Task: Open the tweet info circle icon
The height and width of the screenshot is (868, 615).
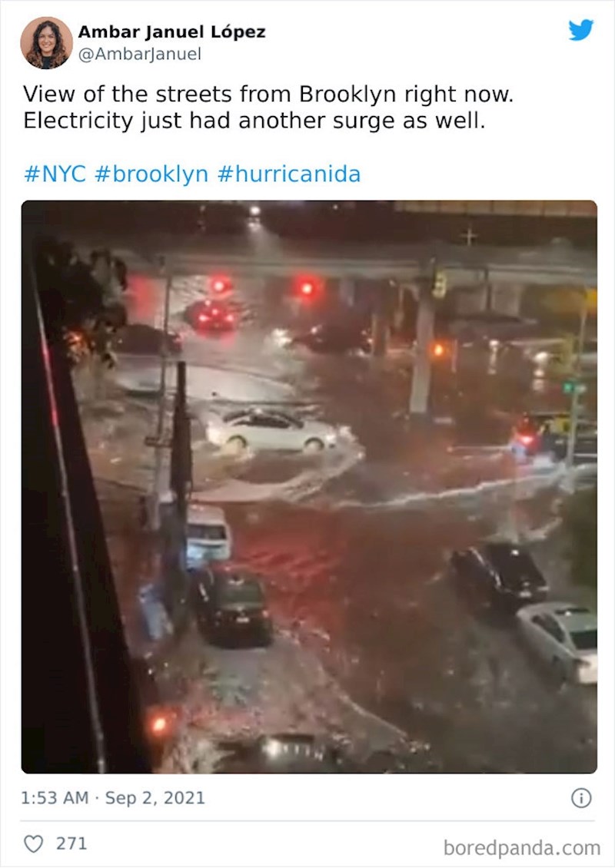Action: point(581,798)
